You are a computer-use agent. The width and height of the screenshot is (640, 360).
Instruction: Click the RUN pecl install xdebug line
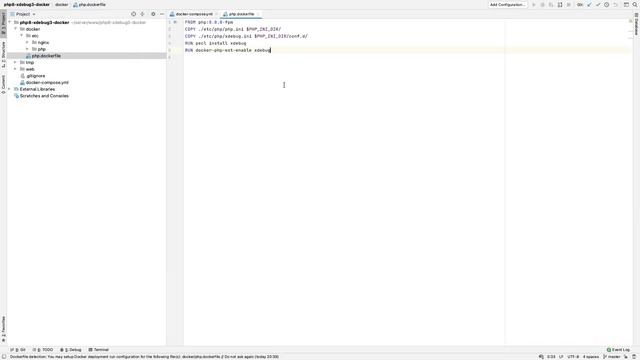[216, 43]
